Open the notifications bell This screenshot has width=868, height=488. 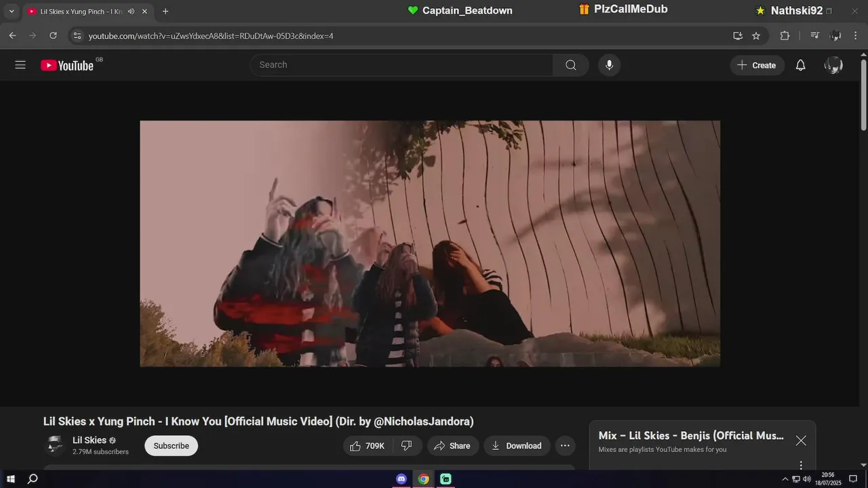[800, 65]
